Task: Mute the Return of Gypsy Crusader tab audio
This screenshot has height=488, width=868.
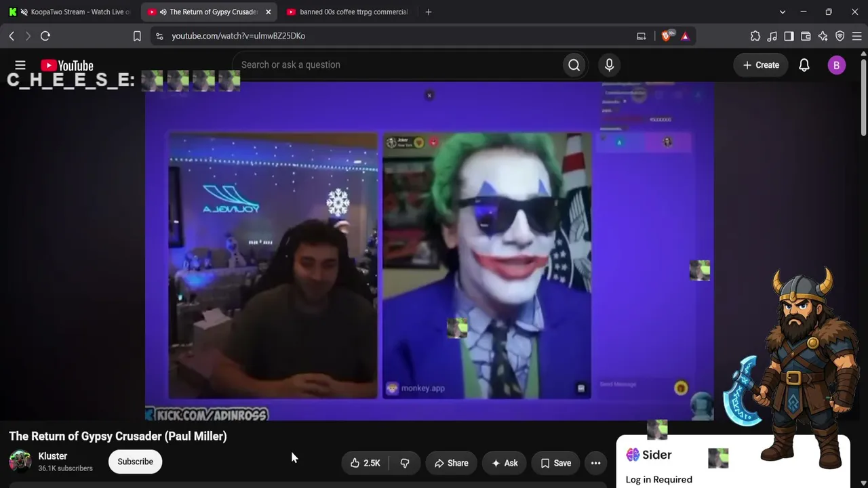Action: click(x=163, y=12)
